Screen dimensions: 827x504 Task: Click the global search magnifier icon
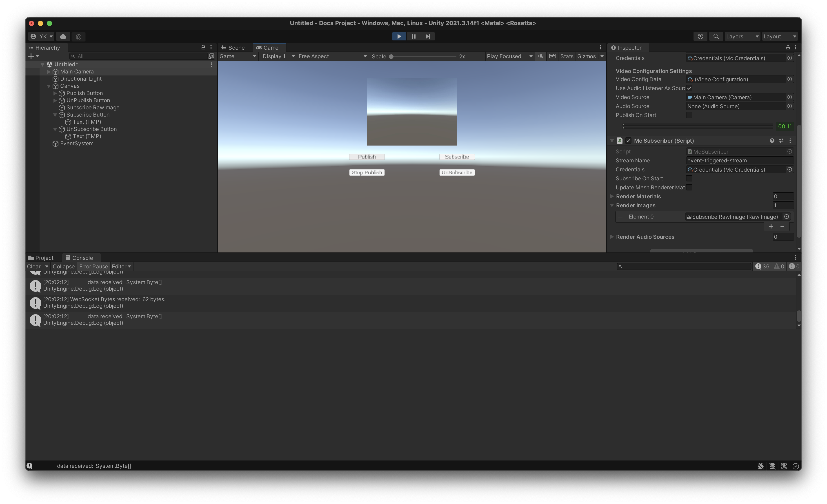[716, 36]
